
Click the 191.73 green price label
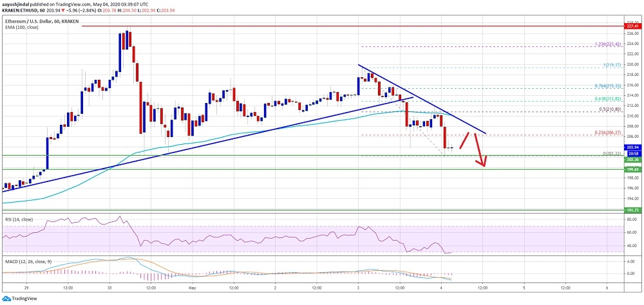point(632,210)
